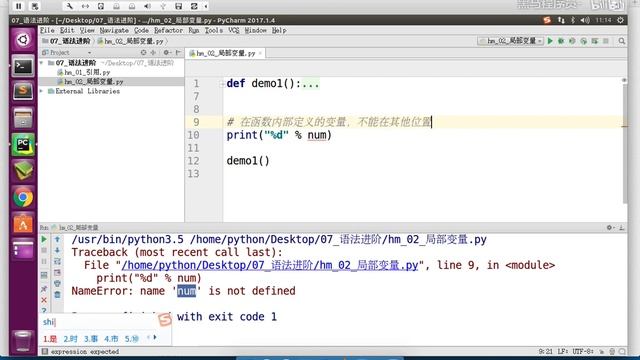Open VM settings wrench icon
Viewport: 640px width, 360px height.
point(69,6)
